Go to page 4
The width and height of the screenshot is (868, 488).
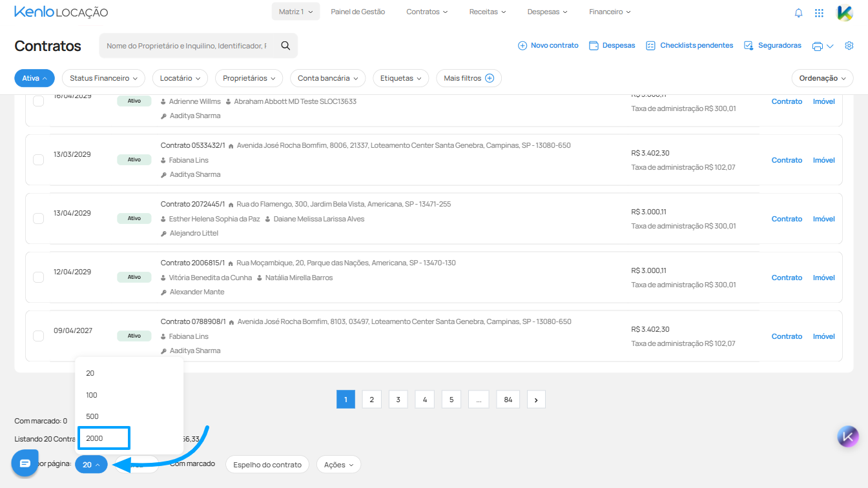pos(424,400)
